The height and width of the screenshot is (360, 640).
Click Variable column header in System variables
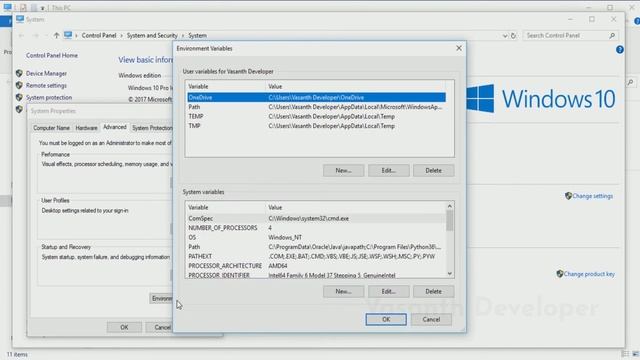pos(225,207)
